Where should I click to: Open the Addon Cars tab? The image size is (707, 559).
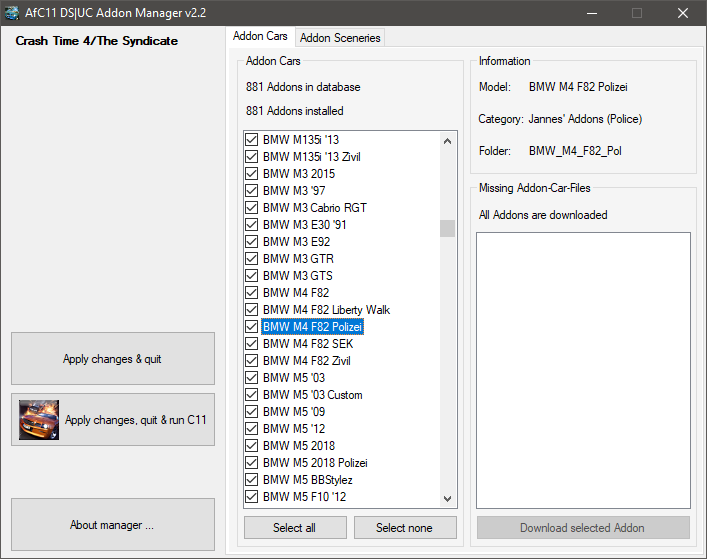[x=260, y=37]
